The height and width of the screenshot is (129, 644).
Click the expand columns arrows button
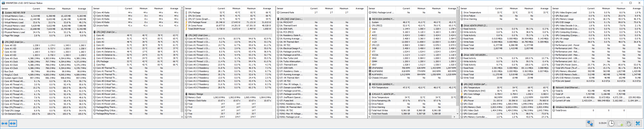pos(4,123)
